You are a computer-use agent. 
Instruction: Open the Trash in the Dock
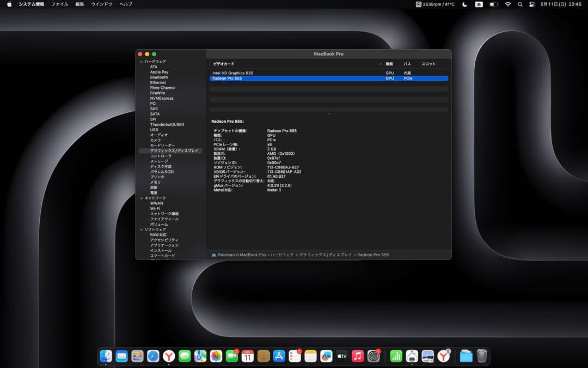[482, 355]
